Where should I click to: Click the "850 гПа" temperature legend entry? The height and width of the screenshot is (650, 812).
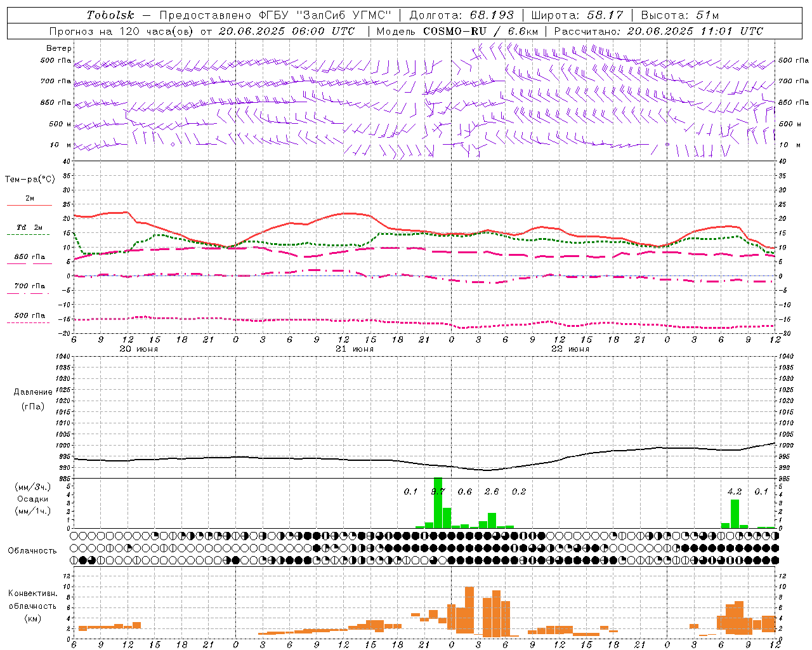(30, 257)
